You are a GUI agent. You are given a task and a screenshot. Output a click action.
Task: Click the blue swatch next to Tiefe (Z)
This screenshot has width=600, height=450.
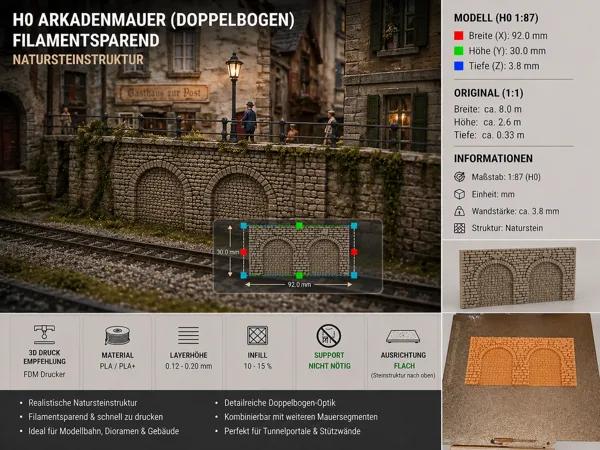(458, 66)
